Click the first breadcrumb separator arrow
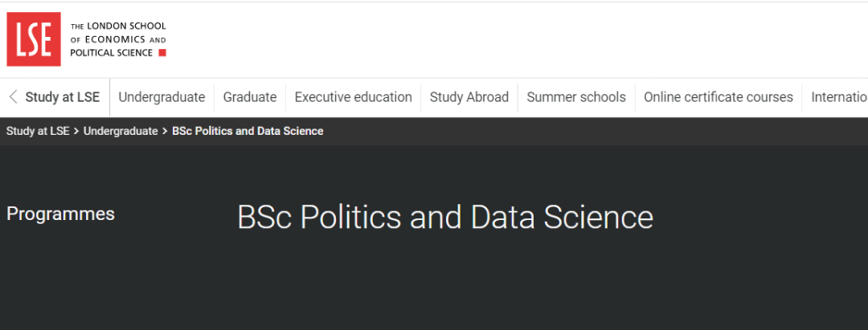 [76, 131]
